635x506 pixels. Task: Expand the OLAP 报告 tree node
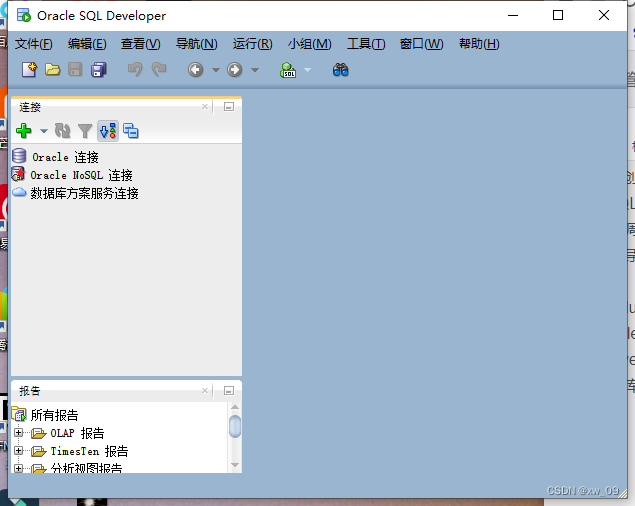tap(18, 432)
